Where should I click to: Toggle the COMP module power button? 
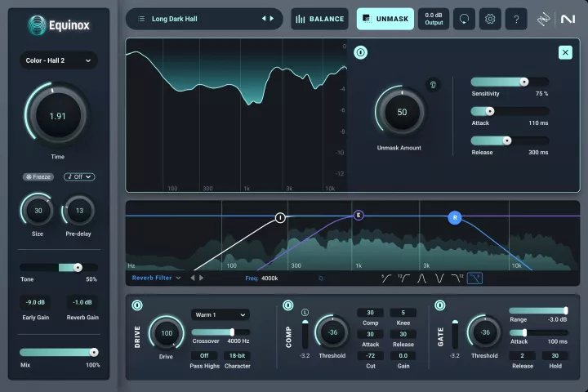click(288, 305)
